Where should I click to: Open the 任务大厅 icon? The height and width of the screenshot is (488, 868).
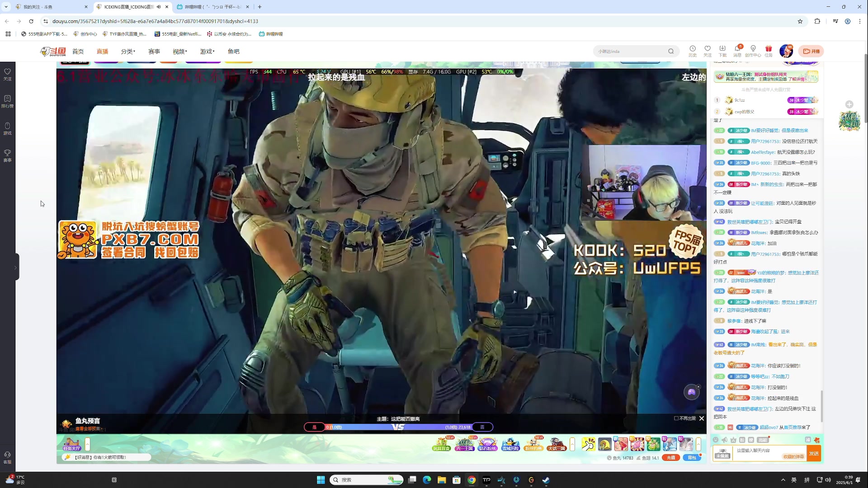click(72, 445)
